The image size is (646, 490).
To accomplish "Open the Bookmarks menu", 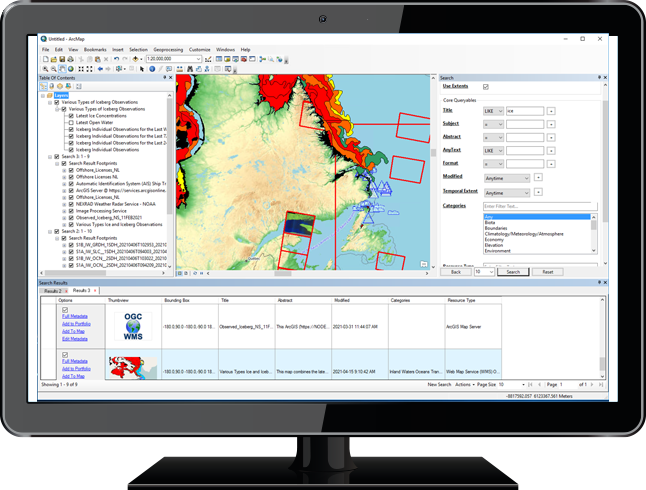I will click(95, 49).
